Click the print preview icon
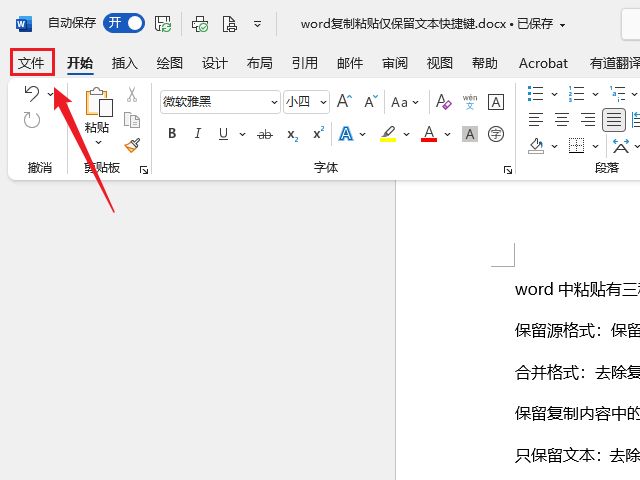 coord(230,24)
